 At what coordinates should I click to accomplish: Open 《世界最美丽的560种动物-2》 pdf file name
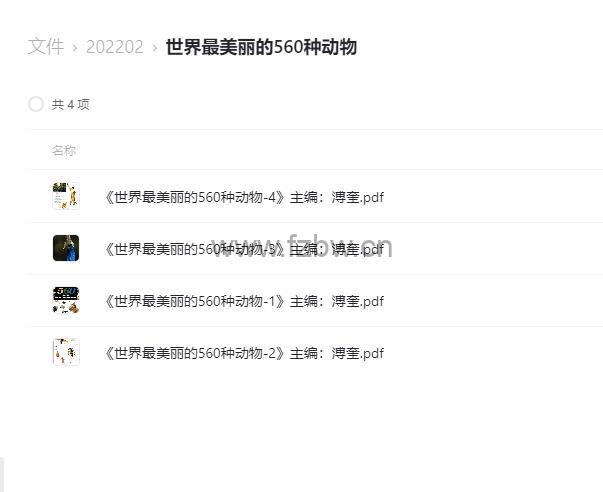click(x=244, y=353)
